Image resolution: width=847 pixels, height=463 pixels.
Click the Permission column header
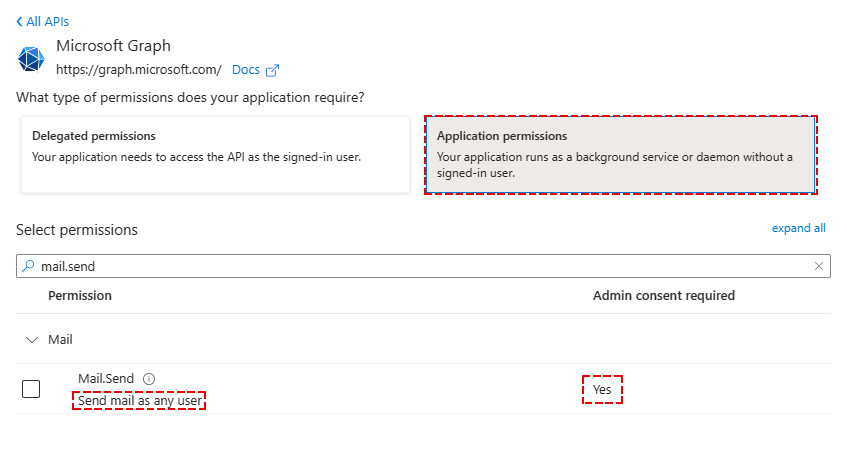pos(80,296)
